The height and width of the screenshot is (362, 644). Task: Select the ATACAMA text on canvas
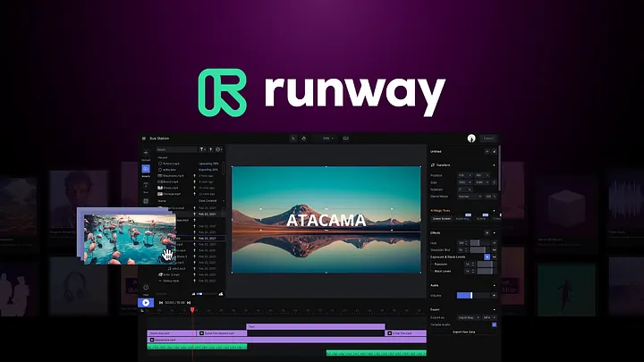(326, 219)
